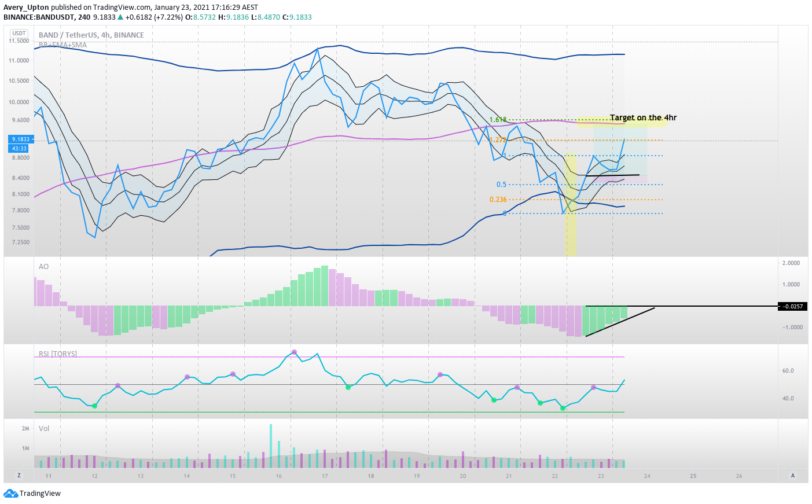Click the 7.2500 price axis label
The image size is (812, 504).
pos(20,242)
